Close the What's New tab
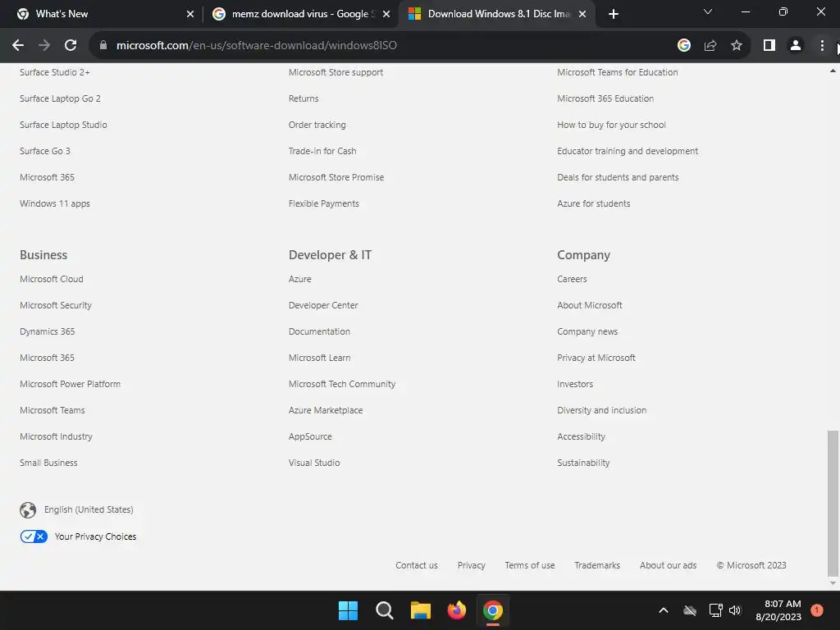Screen dimensions: 840x630 [190, 14]
